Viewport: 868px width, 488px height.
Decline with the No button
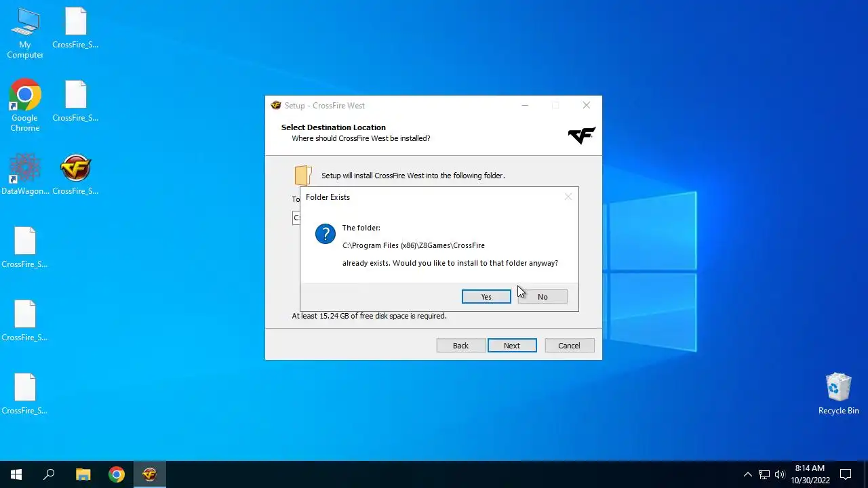click(x=542, y=297)
